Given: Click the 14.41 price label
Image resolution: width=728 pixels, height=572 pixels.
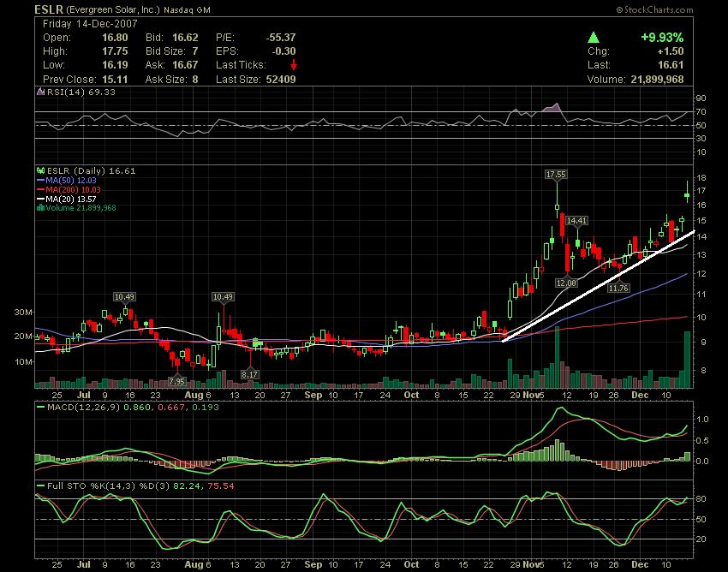Looking at the screenshot, I should coord(576,221).
